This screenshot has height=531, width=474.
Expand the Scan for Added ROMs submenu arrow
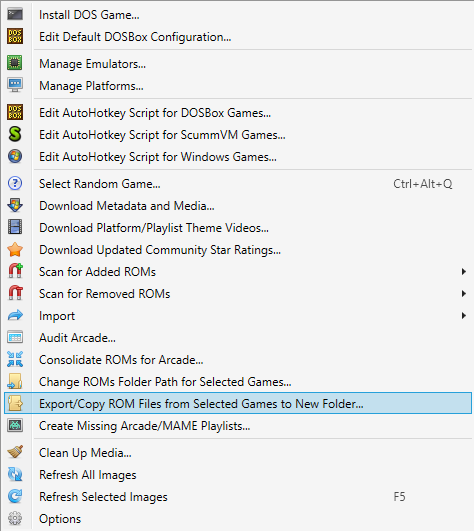(464, 272)
